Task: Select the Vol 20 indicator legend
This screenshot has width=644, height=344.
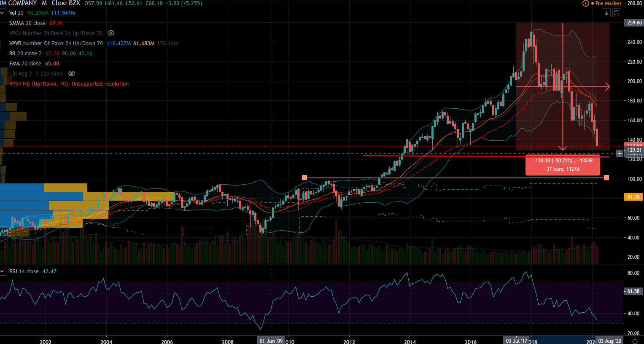Action: 16,13
